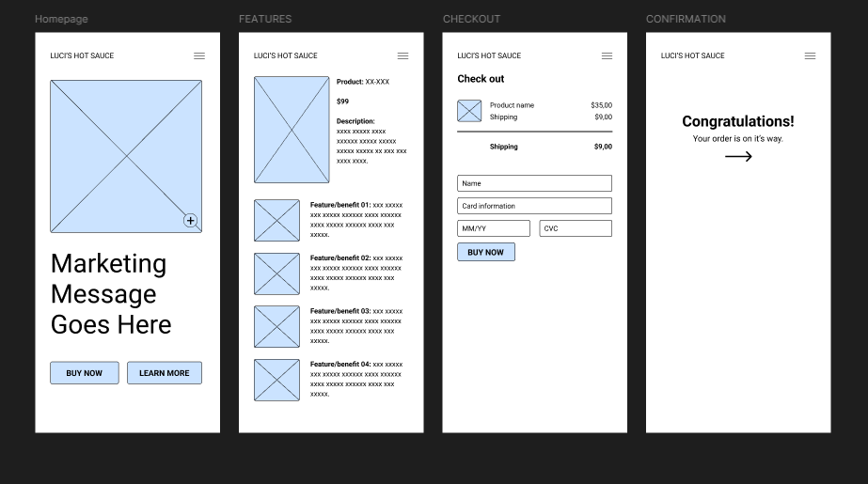Select the Product: XX-XXX text
This screenshot has height=484, width=868.
363,82
